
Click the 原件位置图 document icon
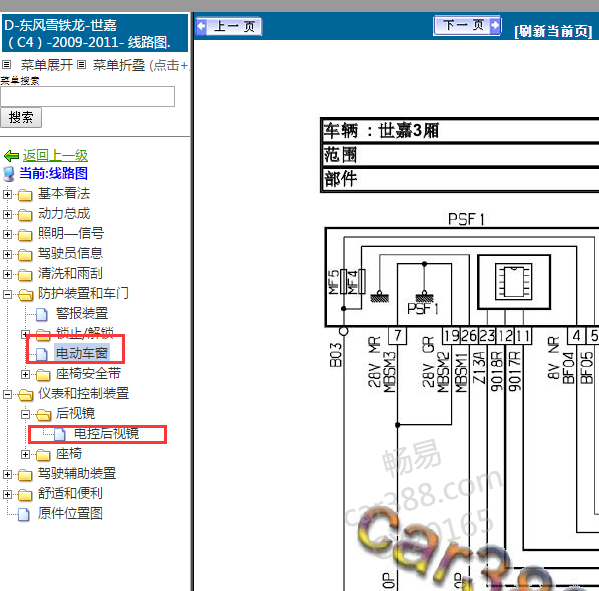click(24, 515)
